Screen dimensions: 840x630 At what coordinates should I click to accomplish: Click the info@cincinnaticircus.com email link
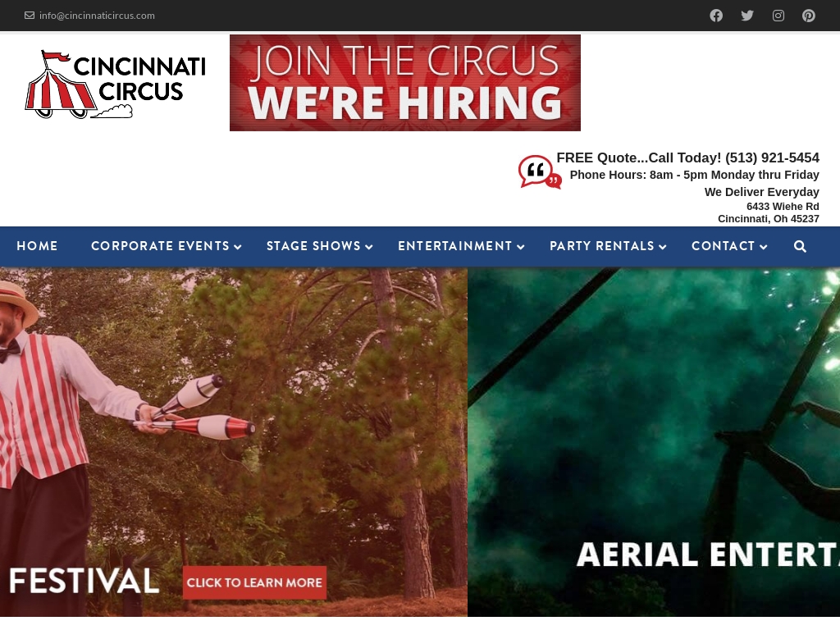coord(97,16)
